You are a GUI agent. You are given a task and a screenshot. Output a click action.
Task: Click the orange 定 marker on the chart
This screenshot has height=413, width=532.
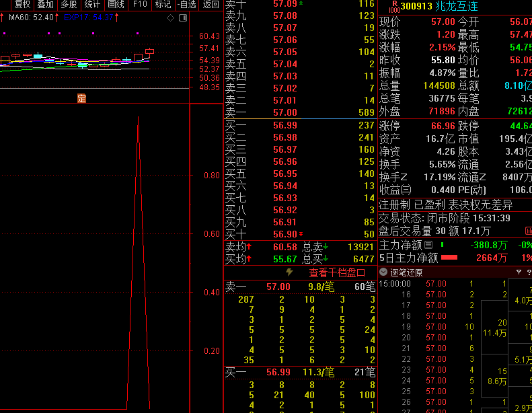82,98
